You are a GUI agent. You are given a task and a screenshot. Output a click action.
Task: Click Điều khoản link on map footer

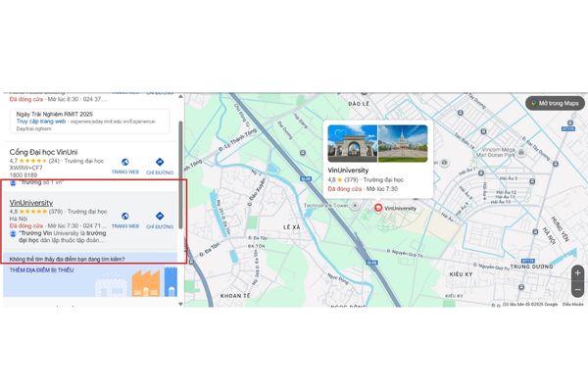572,304
